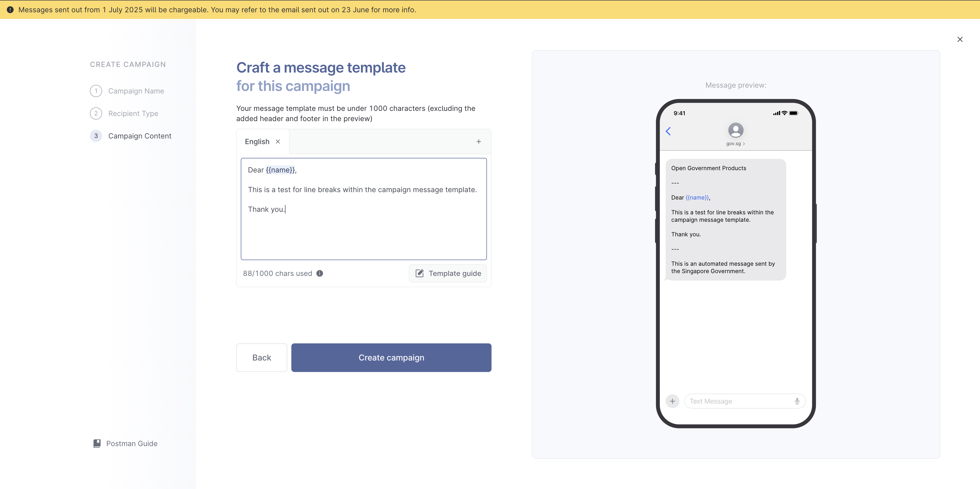
Task: Click the warning icon in yellow banner
Action: click(x=10, y=9)
